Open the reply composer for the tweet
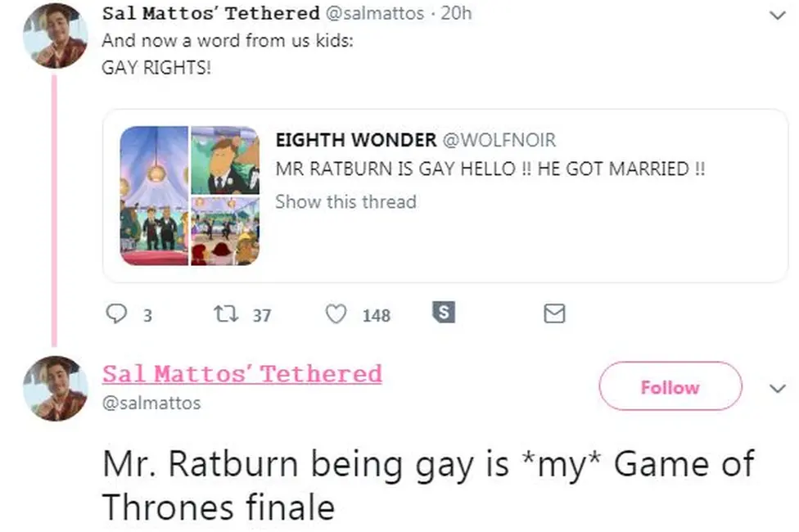Image resolution: width=799 pixels, height=532 pixels. (x=118, y=313)
